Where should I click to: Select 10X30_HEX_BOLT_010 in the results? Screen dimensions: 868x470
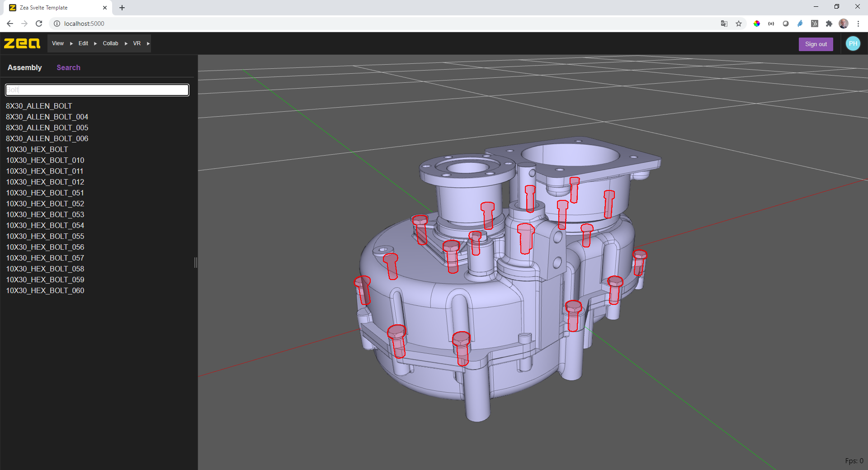coord(45,160)
